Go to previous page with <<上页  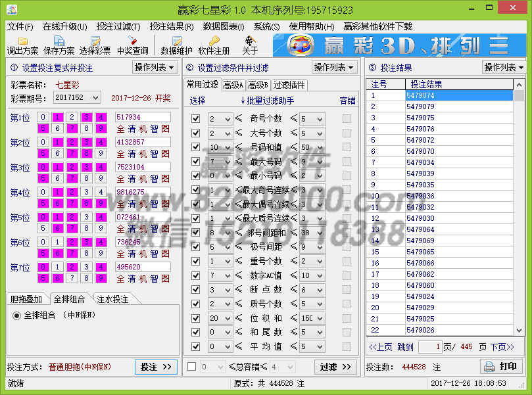[380, 347]
